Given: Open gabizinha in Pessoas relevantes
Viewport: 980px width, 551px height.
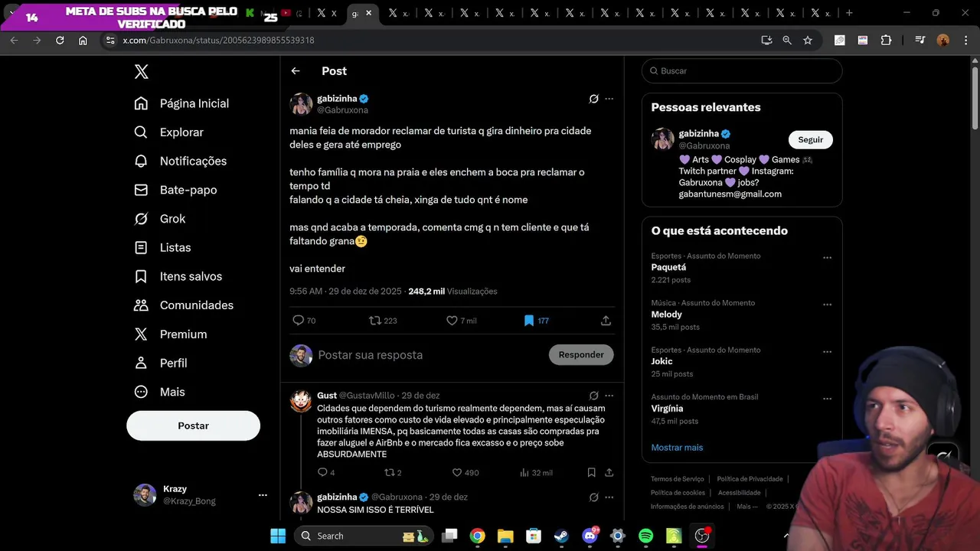Looking at the screenshot, I should (x=699, y=133).
